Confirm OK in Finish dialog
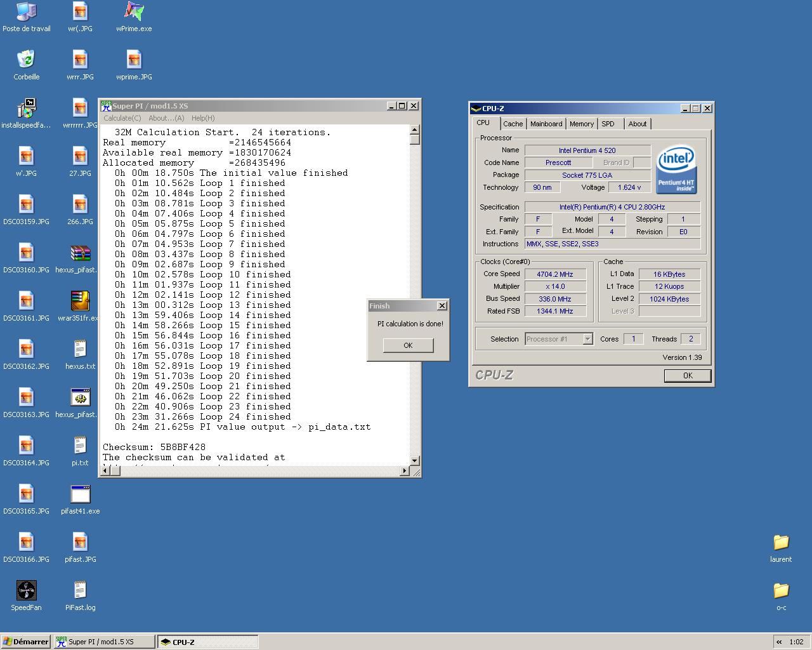 408,345
